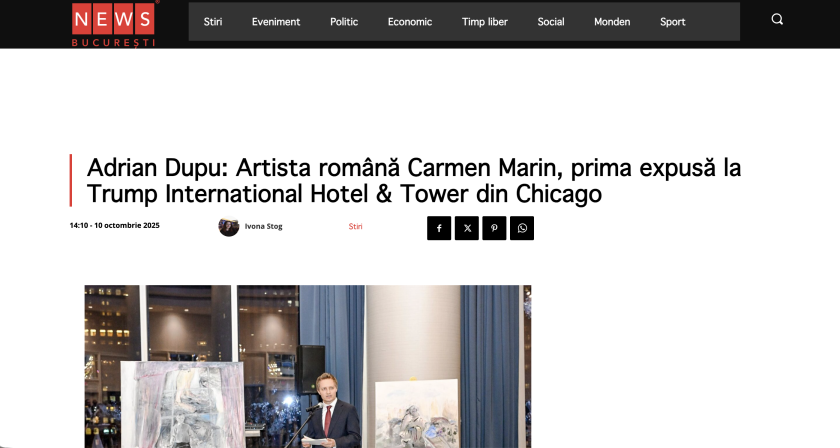Click Ivona Stog's author avatar

[x=229, y=226]
